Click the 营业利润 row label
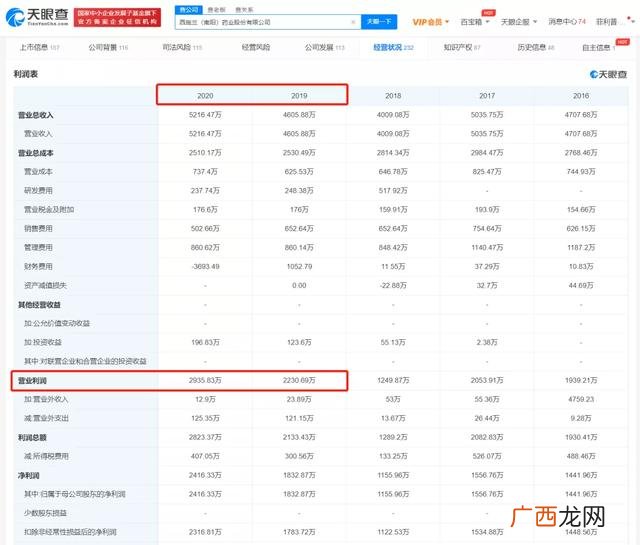640x545 pixels. [32, 380]
